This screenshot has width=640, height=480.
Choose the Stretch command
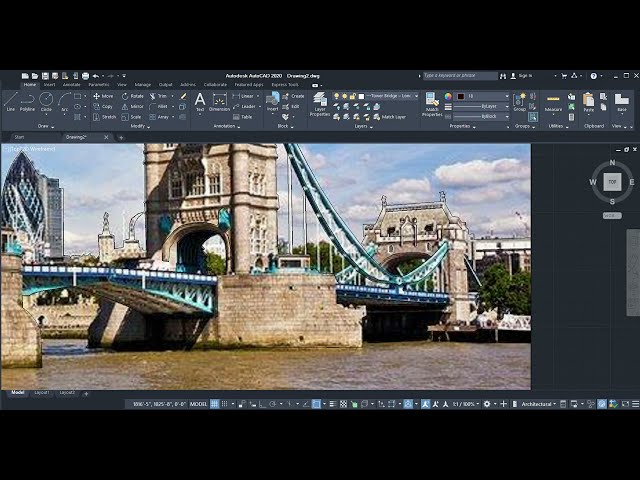(x=105, y=117)
